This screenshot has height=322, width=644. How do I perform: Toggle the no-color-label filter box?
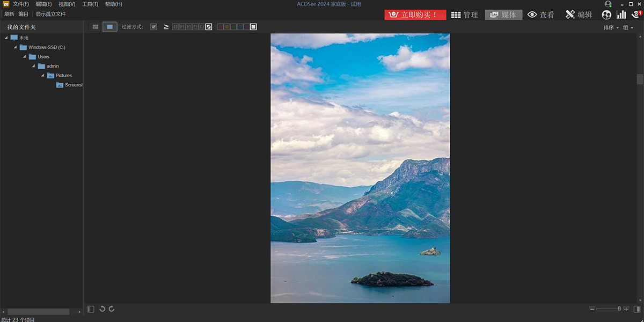pos(253,27)
